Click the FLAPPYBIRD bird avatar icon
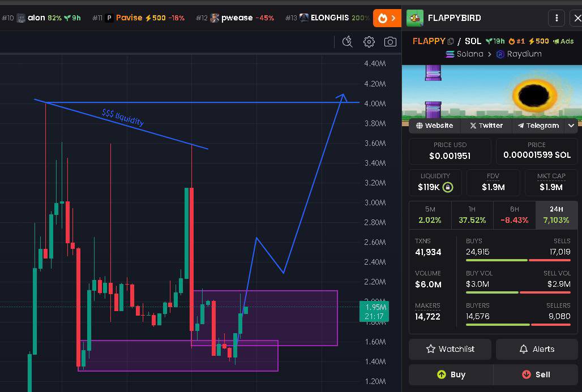582x392 pixels. (x=415, y=18)
